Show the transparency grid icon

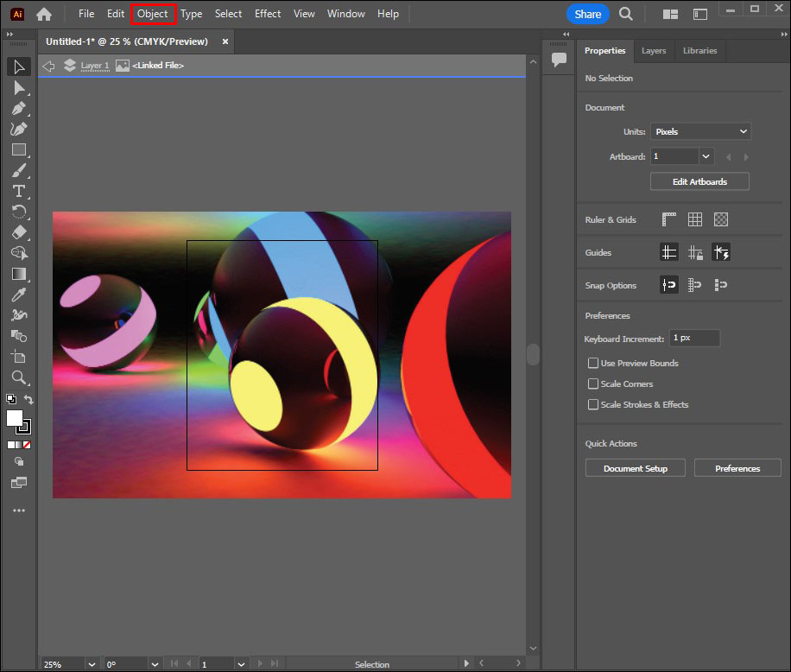721,219
